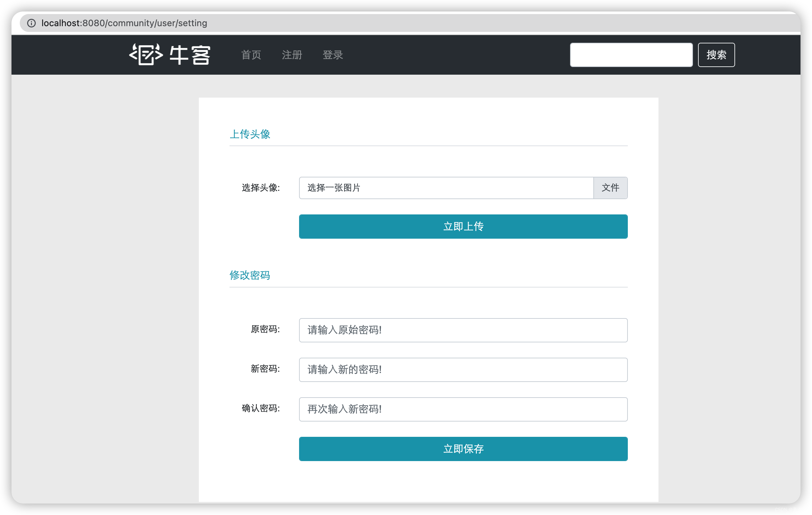This screenshot has height=515, width=812.
Task: Click the site info icon in address bar
Action: tap(31, 23)
